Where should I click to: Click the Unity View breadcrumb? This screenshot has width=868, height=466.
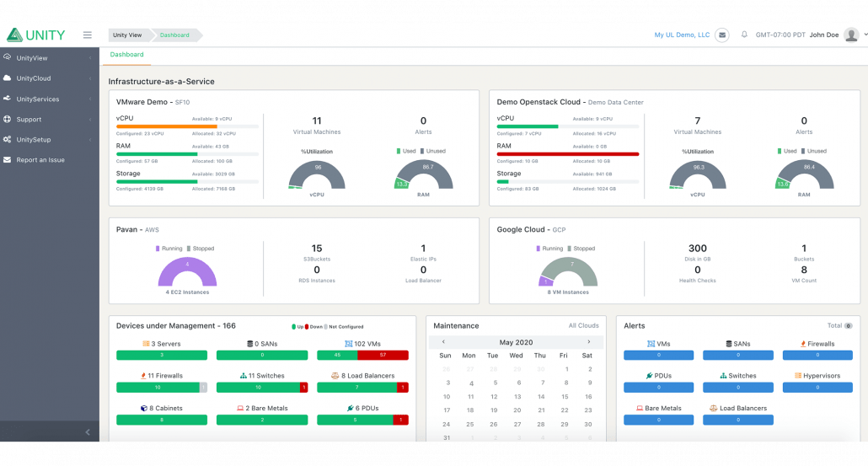coord(127,35)
